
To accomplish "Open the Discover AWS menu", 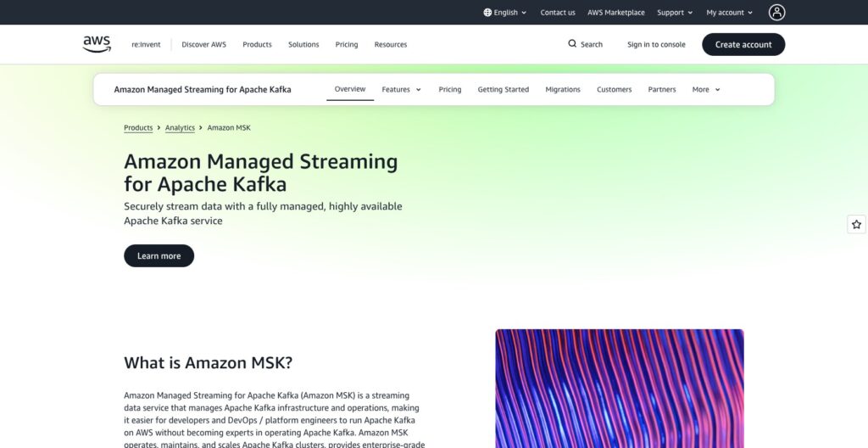I will tap(203, 44).
